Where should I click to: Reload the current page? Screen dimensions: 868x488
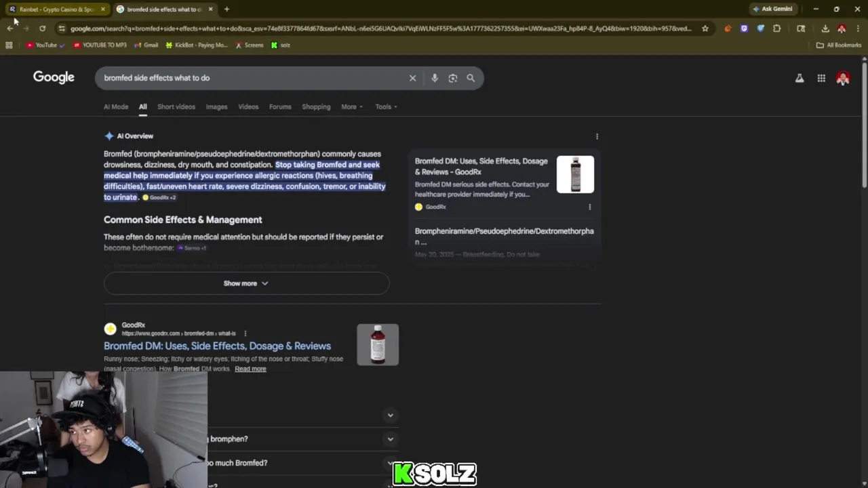click(x=42, y=28)
